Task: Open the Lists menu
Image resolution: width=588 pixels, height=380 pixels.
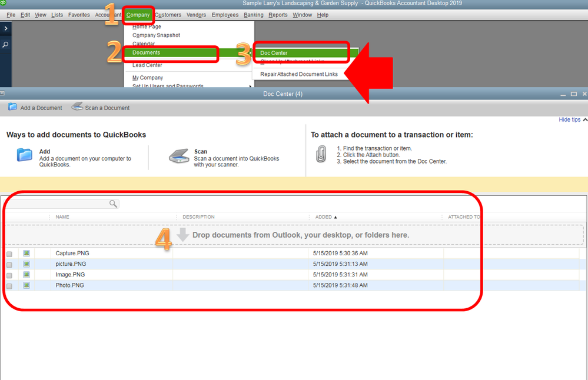Action: pyautogui.click(x=57, y=15)
